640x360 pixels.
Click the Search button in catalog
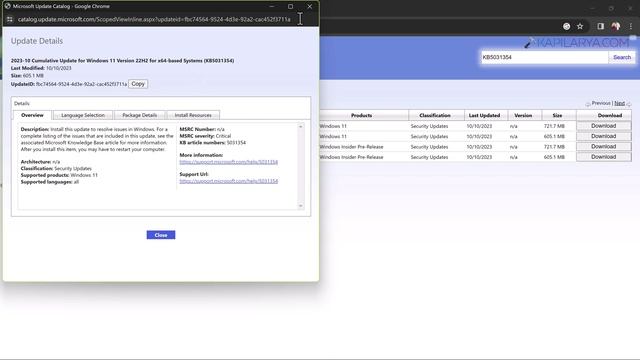click(x=622, y=58)
